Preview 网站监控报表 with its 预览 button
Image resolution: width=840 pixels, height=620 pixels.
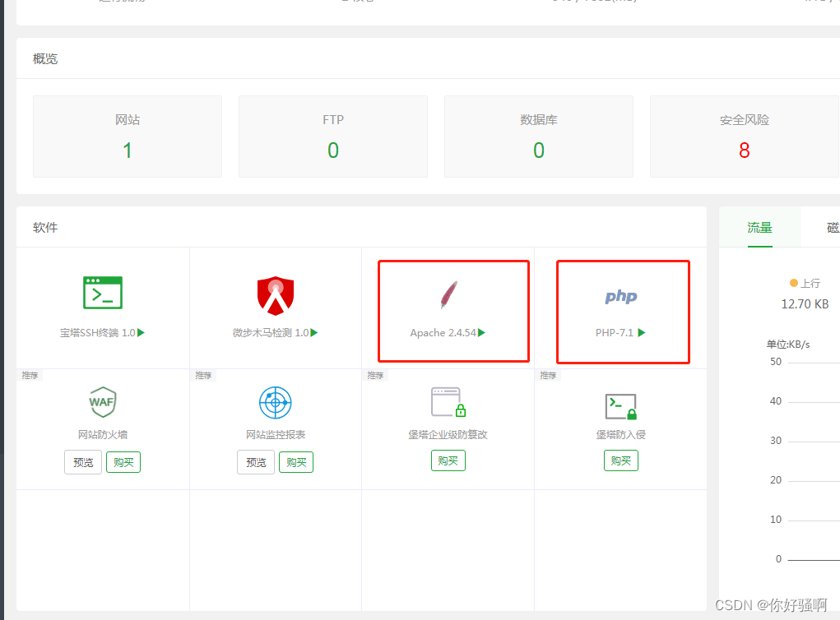[256, 462]
